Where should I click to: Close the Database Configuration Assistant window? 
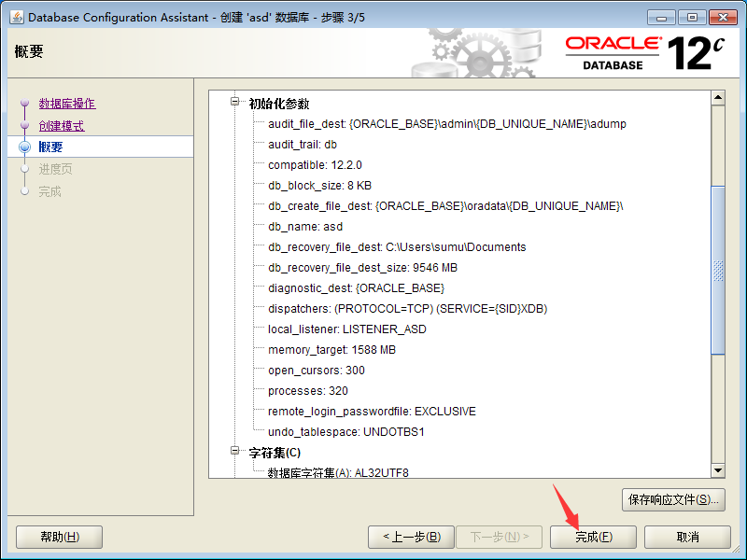tap(723, 17)
